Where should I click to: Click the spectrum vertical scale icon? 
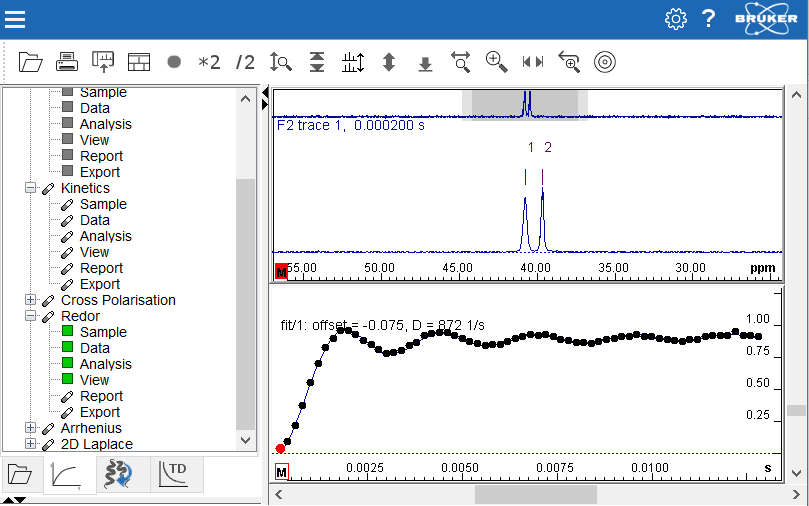click(353, 62)
